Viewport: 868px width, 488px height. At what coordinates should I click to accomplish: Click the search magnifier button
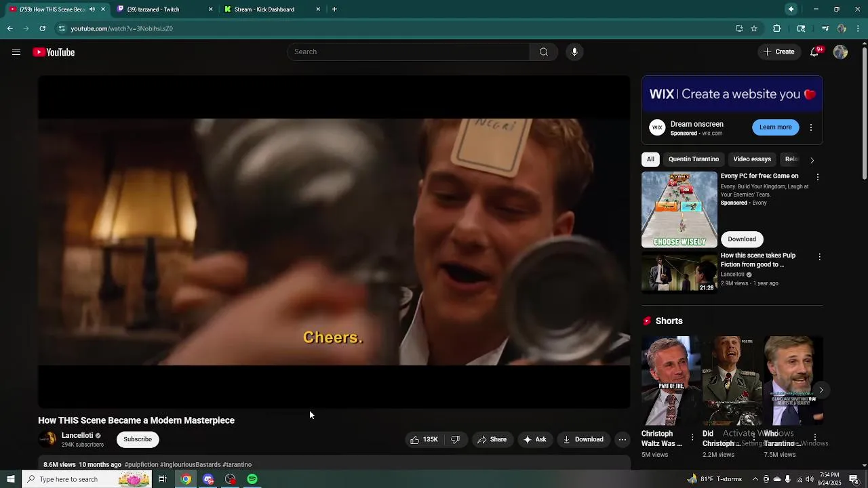coord(543,52)
